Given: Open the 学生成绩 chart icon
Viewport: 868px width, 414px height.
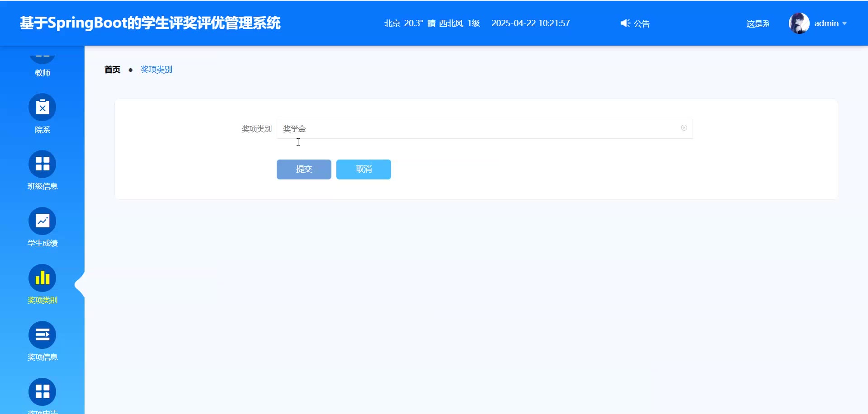Looking at the screenshot, I should pyautogui.click(x=42, y=221).
